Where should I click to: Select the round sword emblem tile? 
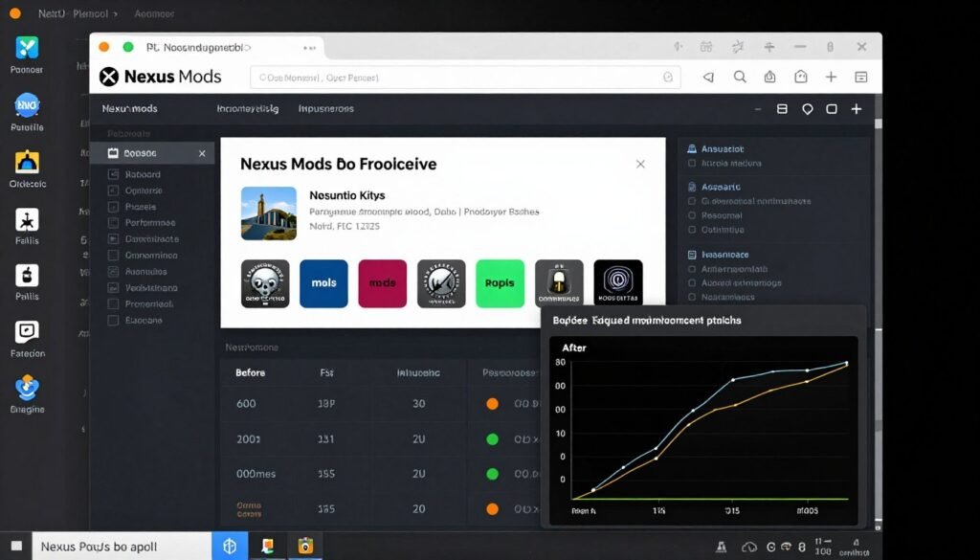(x=441, y=283)
